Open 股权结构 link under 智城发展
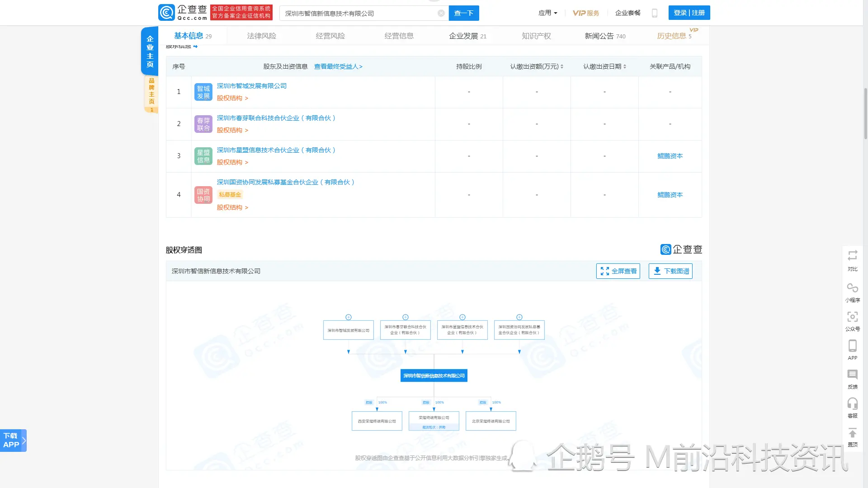 (x=232, y=98)
